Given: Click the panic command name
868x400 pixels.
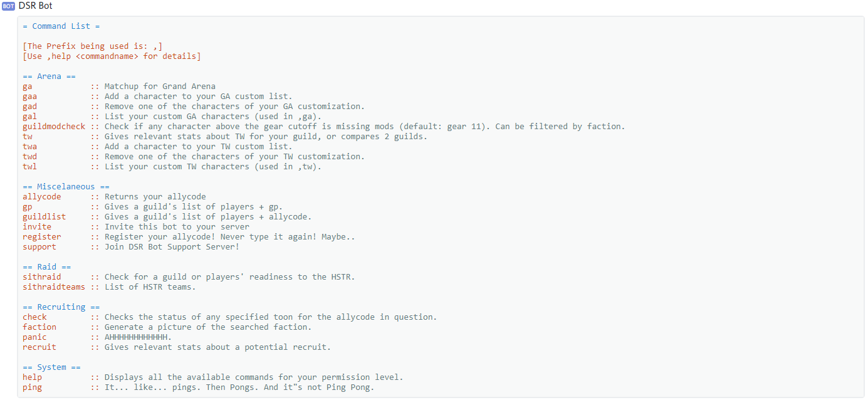Looking at the screenshot, I should 34,337.
